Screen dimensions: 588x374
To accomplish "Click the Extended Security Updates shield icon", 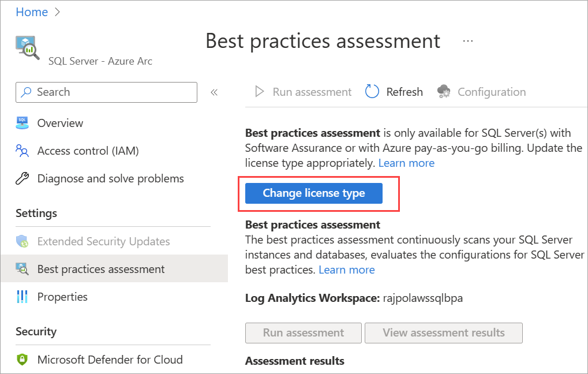I will point(22,241).
